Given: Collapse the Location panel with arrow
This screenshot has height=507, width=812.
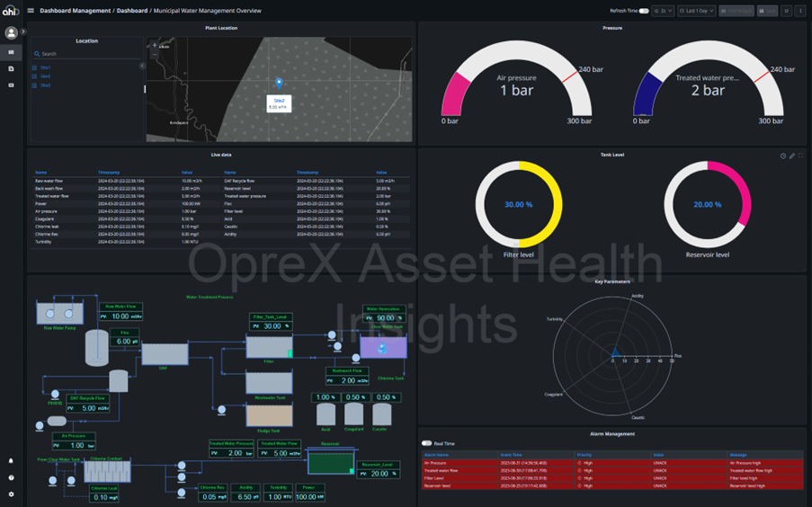Looking at the screenshot, I should point(142,66).
